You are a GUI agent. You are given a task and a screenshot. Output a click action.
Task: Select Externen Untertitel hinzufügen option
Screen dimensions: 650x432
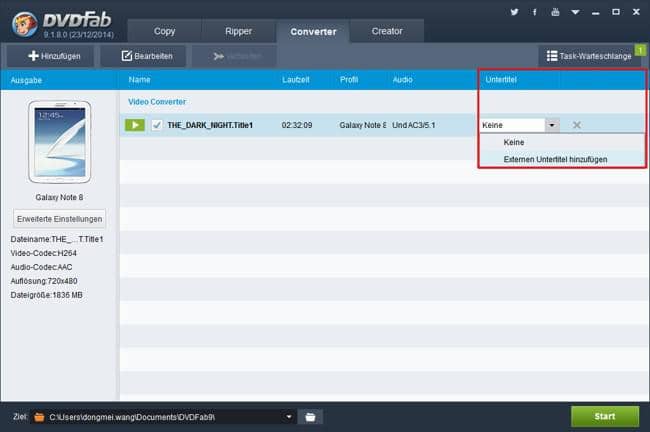click(x=562, y=159)
